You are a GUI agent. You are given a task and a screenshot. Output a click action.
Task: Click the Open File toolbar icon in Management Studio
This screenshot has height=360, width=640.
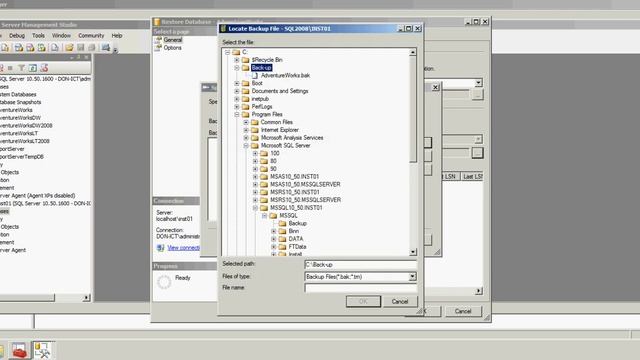point(69,48)
